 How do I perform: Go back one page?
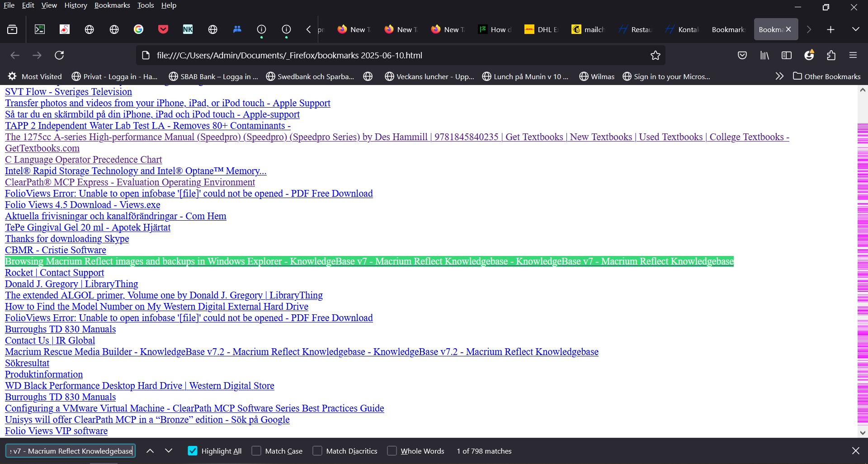click(x=15, y=55)
